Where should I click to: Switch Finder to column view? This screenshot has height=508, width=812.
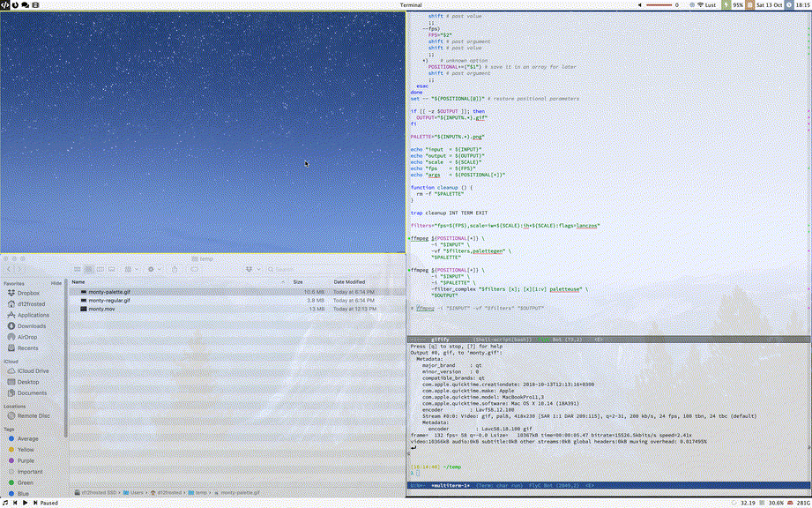[100, 269]
